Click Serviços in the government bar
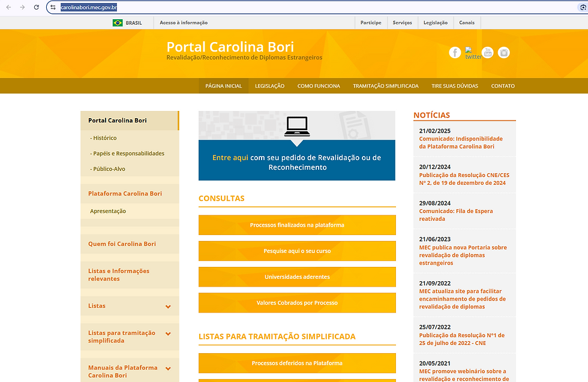 pyautogui.click(x=402, y=23)
